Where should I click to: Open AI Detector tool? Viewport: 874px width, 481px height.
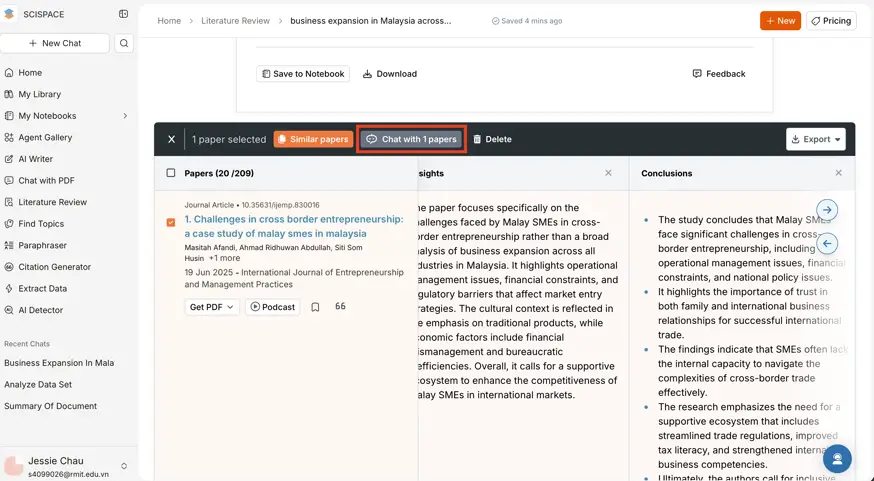pos(41,310)
